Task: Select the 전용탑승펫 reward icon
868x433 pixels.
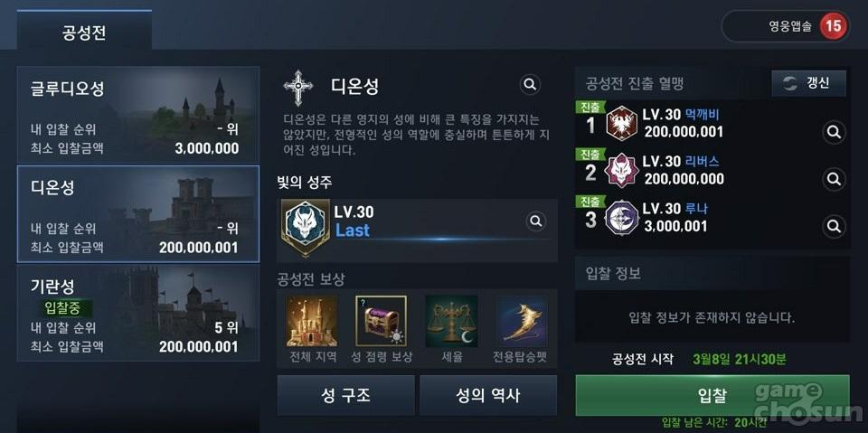Action: 521,321
